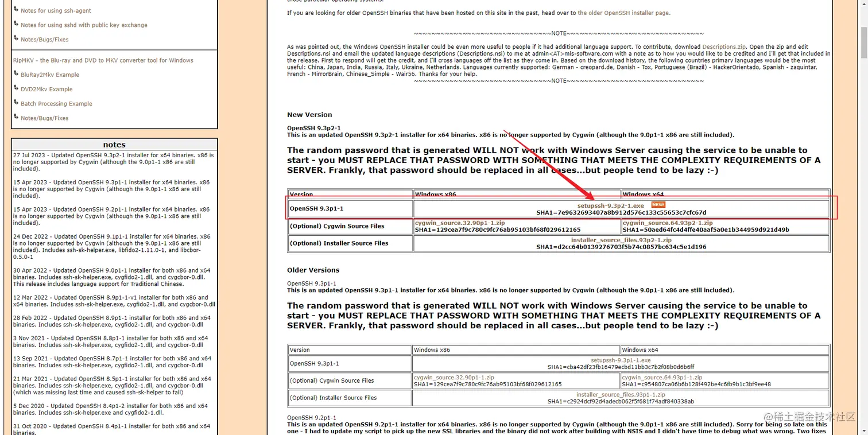Click the arrow bullet beside BluRay2Mkv Example

tap(16, 73)
